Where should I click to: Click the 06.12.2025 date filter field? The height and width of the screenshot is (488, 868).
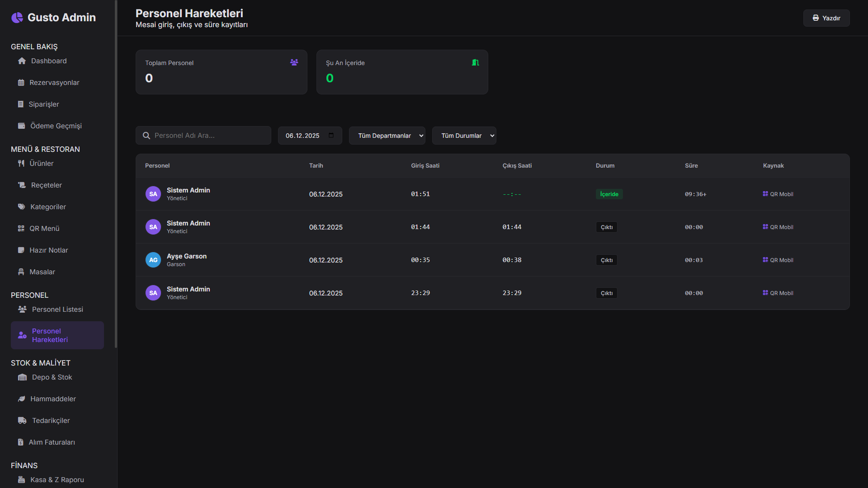[310, 136]
